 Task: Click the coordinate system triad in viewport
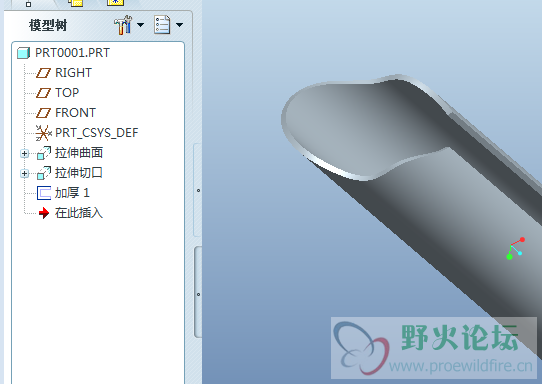pyautogui.click(x=516, y=249)
